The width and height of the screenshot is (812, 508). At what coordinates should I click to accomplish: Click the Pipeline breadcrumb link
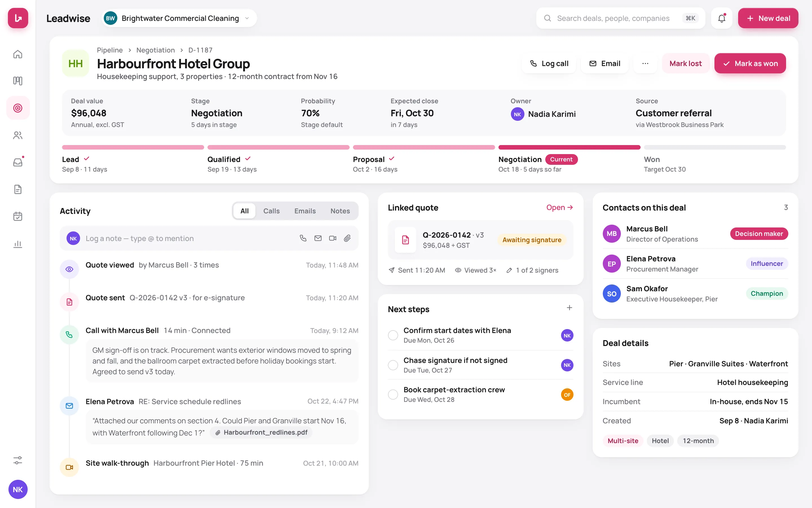point(110,50)
